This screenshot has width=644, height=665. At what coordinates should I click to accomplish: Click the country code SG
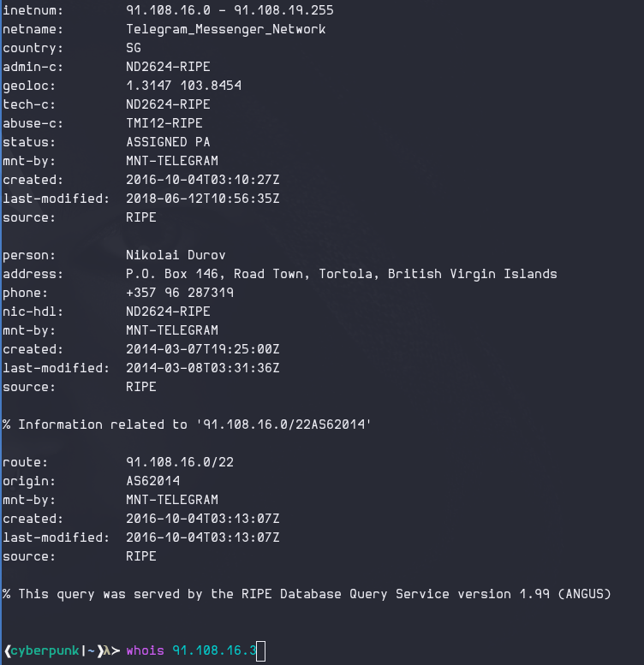point(134,48)
